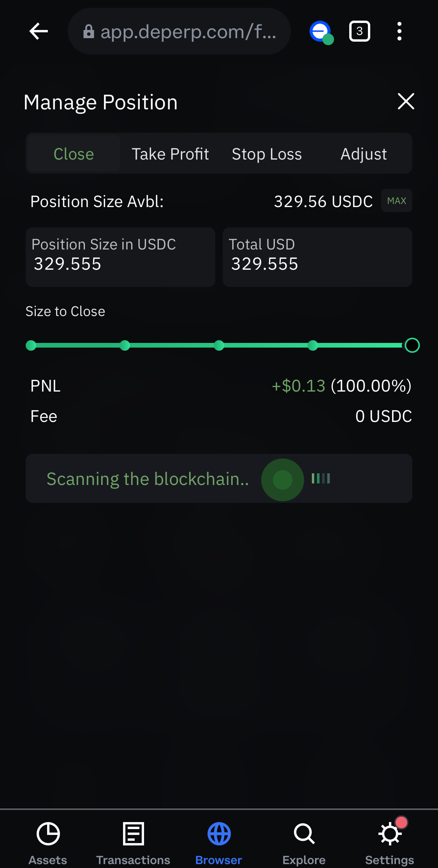Viewport: 438px width, 868px height.
Task: Open the three-dot browser menu
Action: [399, 31]
